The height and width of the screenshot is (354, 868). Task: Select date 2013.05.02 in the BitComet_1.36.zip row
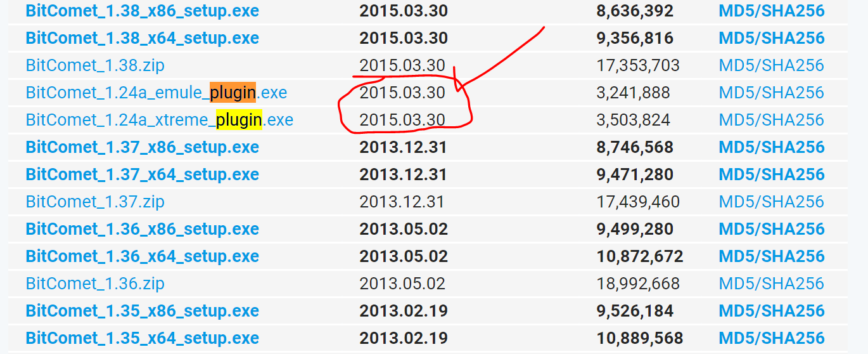pos(402,284)
